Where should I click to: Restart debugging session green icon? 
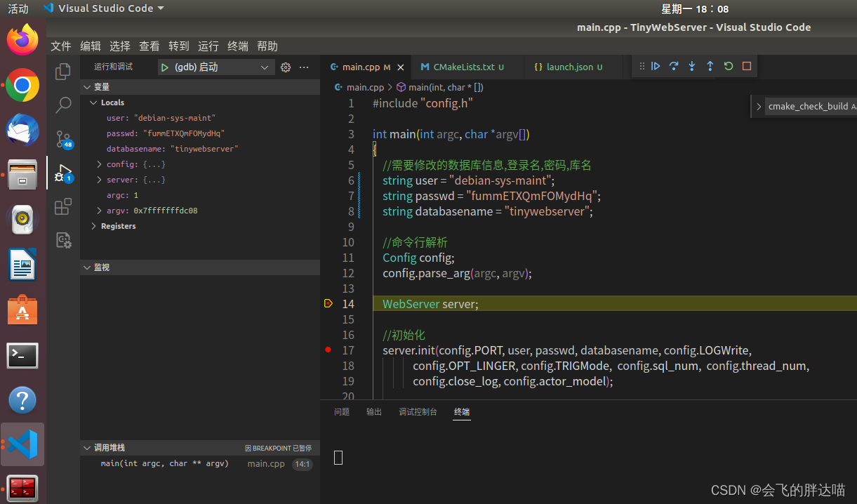729,66
